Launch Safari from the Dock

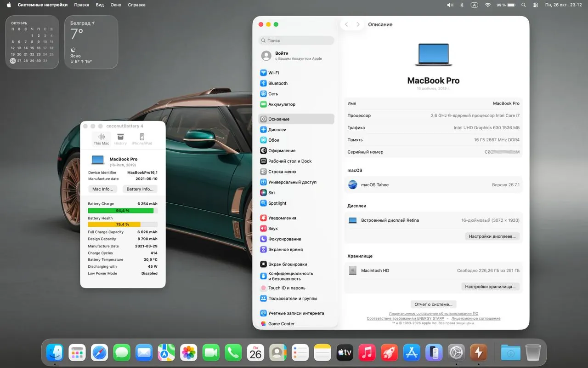point(100,353)
